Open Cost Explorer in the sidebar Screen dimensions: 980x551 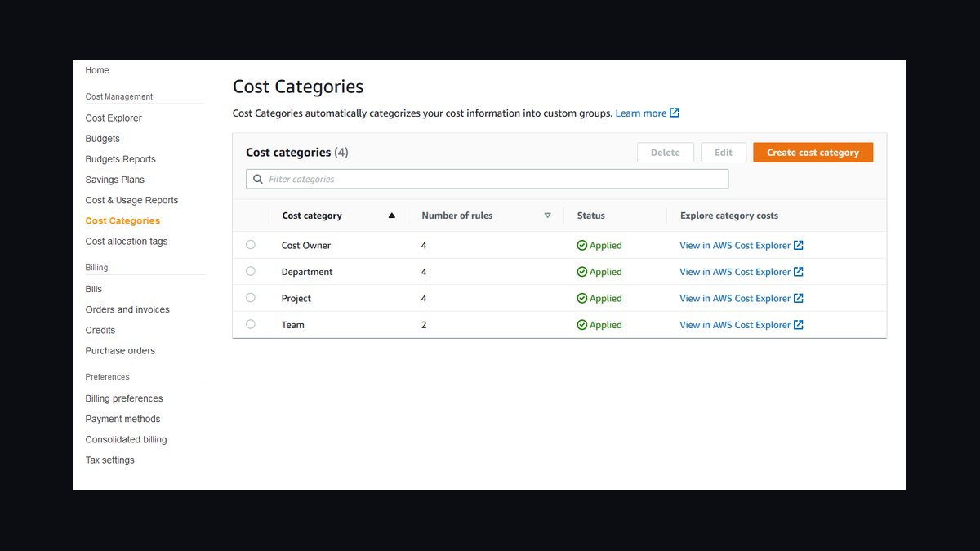click(x=114, y=118)
